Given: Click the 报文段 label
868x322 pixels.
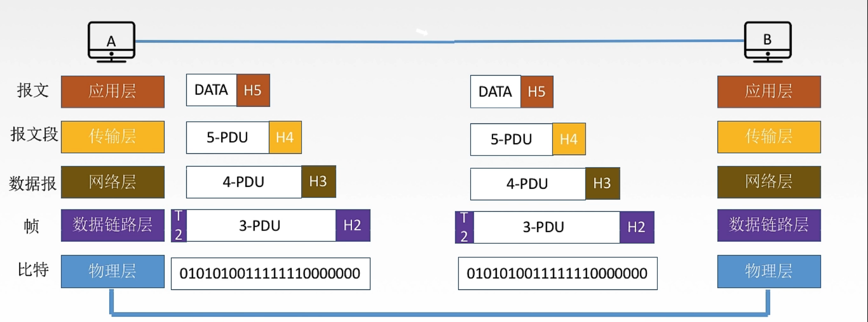Looking at the screenshot, I should tap(34, 135).
